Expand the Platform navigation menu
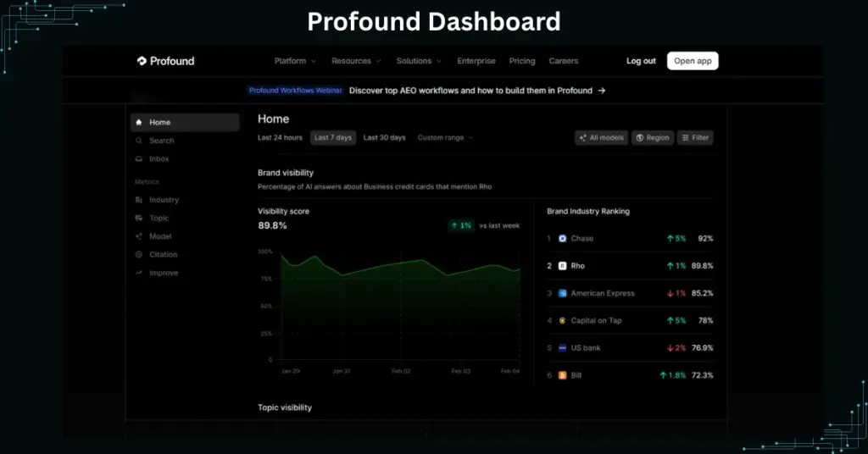 click(295, 61)
